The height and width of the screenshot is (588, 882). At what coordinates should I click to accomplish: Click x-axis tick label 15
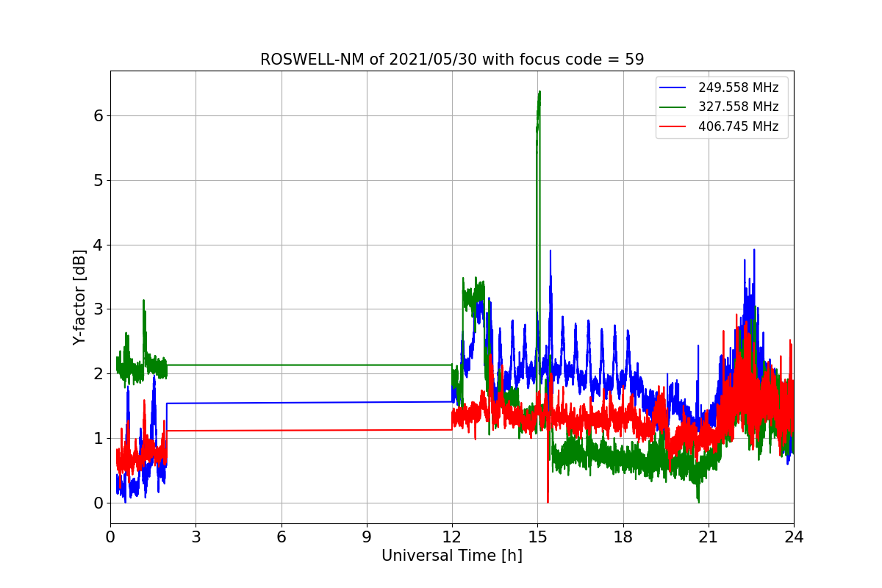tap(537, 537)
